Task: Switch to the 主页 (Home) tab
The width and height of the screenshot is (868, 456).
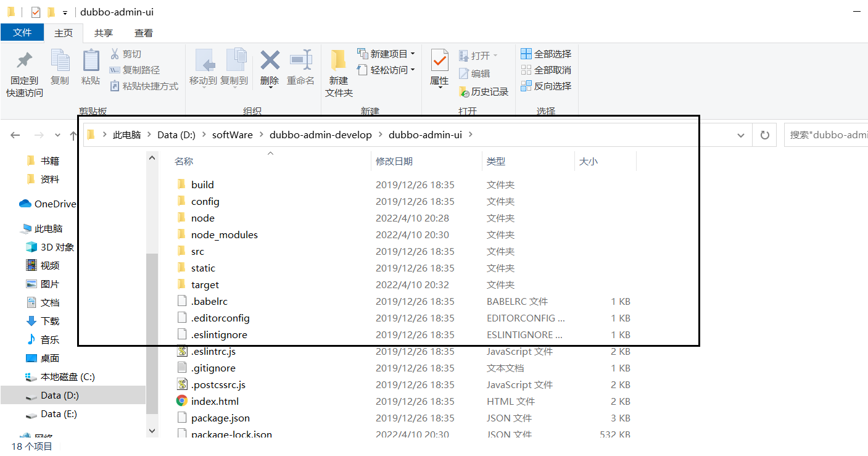Action: [64, 33]
